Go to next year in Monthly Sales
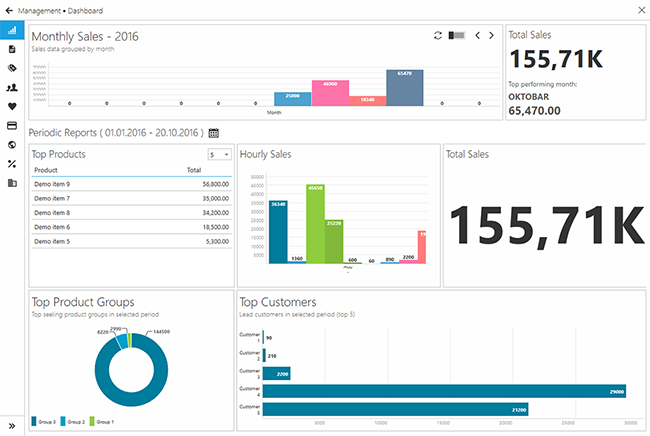The height and width of the screenshot is (436, 650). pos(491,35)
